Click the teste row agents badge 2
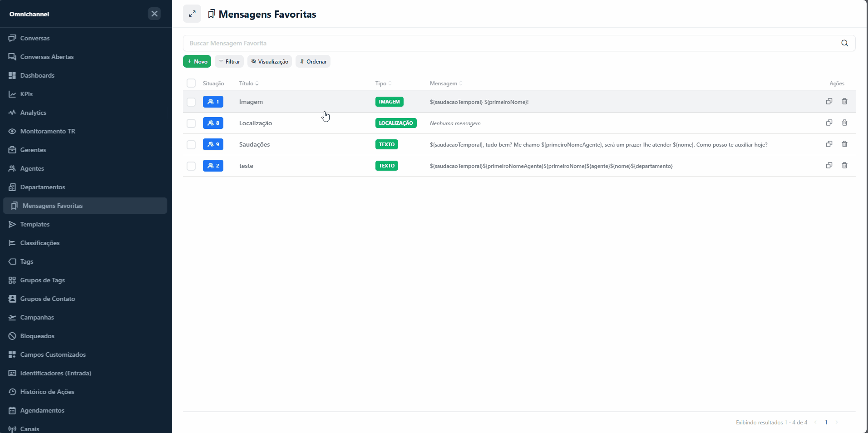This screenshot has width=868, height=433. 213,166
